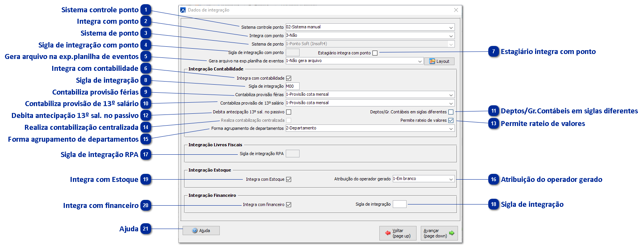The image size is (644, 247).
Task: Click the Sigla de integração RPA field
Action: click(x=293, y=154)
